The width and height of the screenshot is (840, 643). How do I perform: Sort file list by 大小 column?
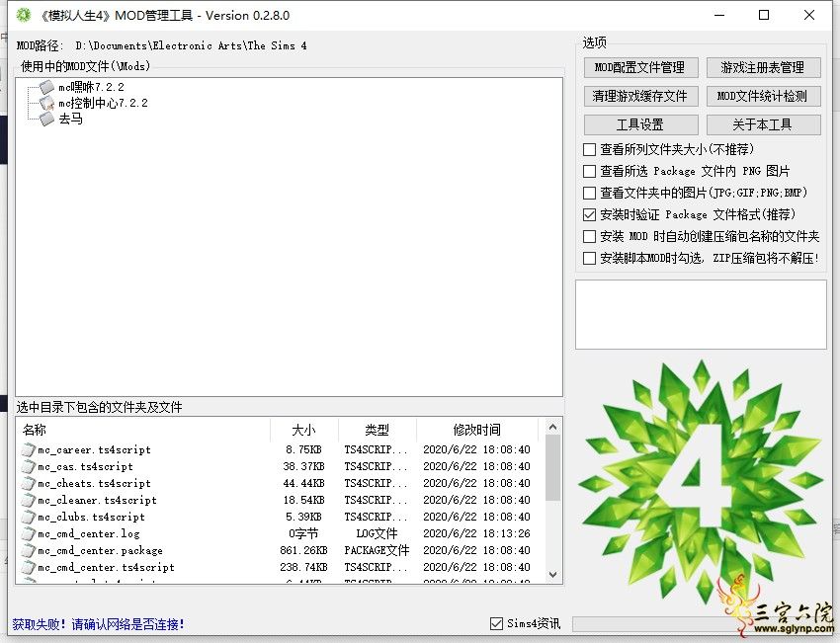304,430
